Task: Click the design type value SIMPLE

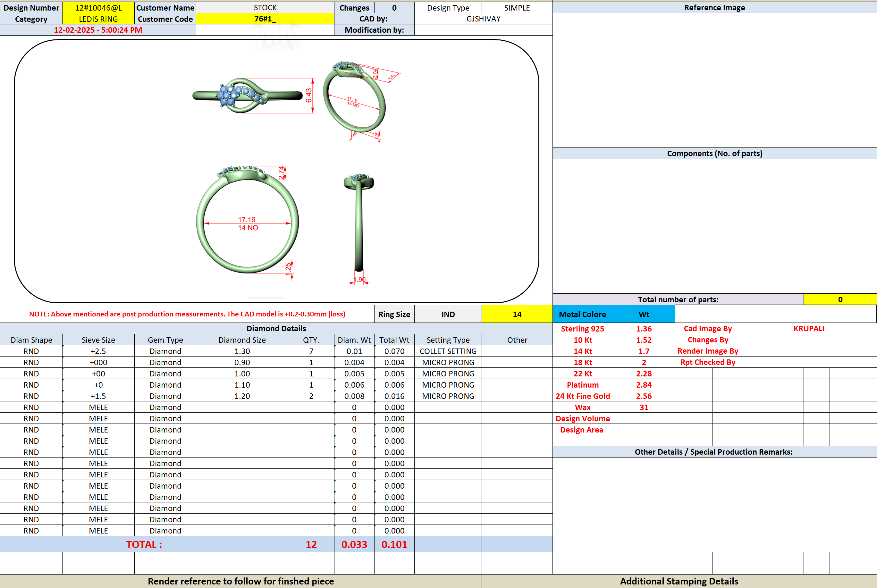Action: pyautogui.click(x=517, y=7)
